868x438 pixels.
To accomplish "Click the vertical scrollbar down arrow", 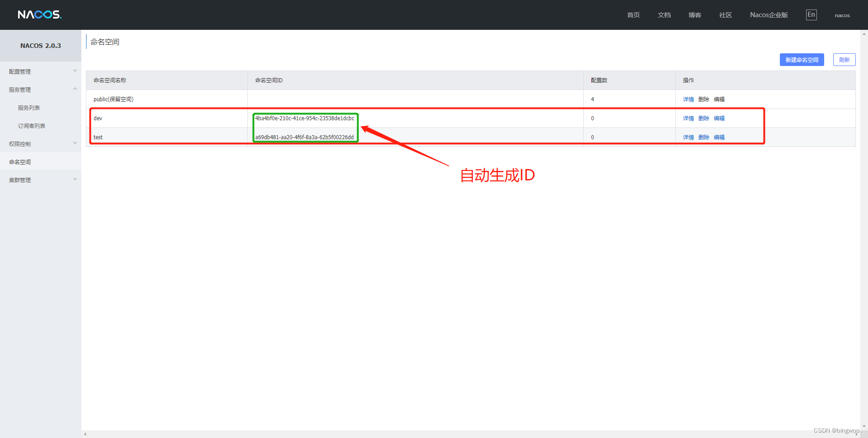I will [864, 426].
